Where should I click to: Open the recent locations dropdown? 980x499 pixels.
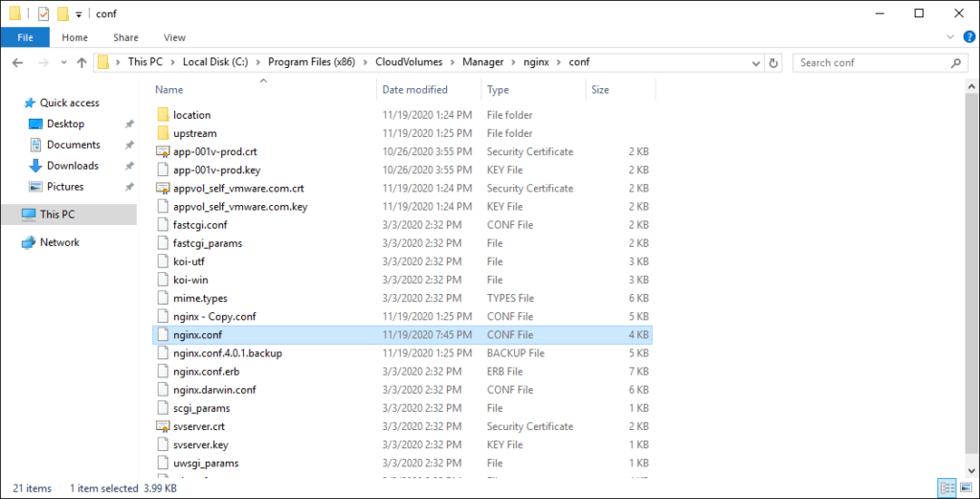click(x=60, y=62)
